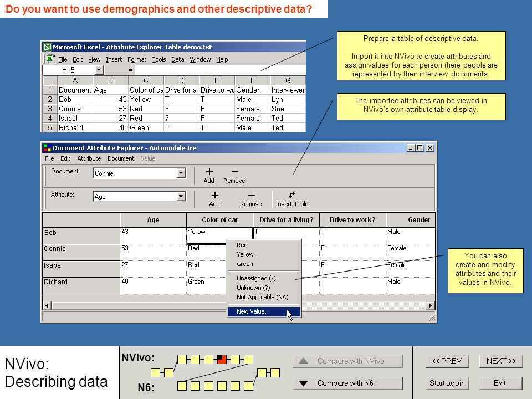Viewport: 532px width, 399px height.
Task: Click the Exit button
Action: (500, 383)
